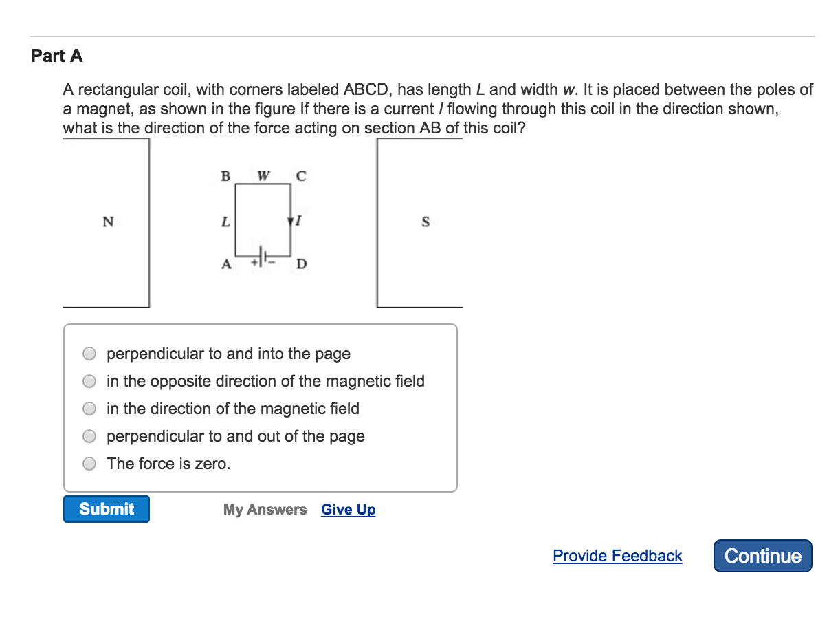Screen dimensions: 840x626
Task: Click the Submit button
Action: [x=106, y=509]
